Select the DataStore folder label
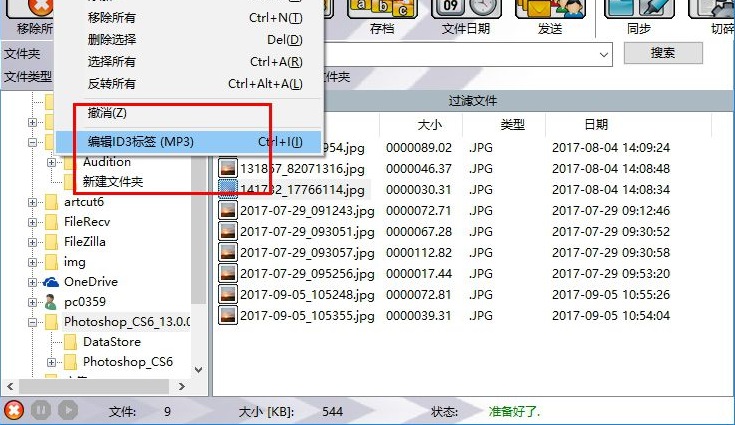Image resolution: width=735 pixels, height=425 pixels. 112,342
